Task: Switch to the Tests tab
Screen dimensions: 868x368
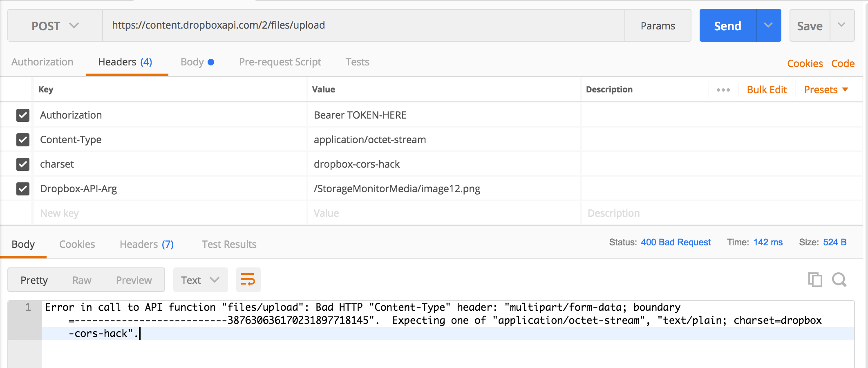Action: tap(357, 62)
